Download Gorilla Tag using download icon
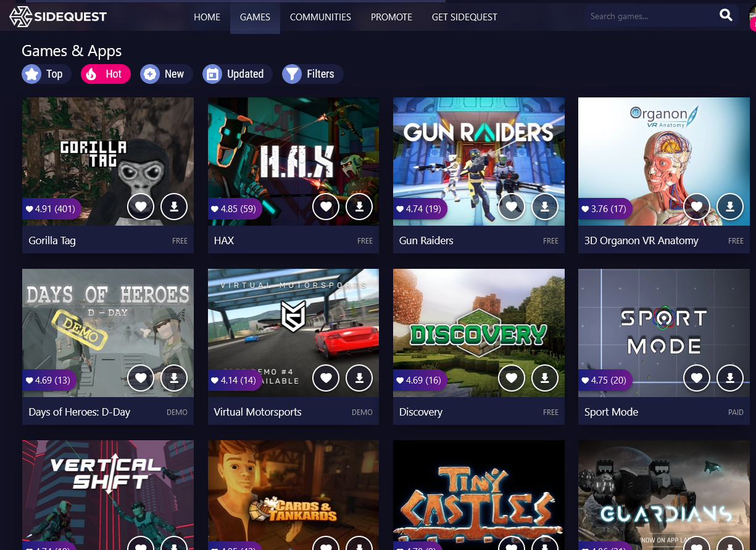 click(174, 207)
